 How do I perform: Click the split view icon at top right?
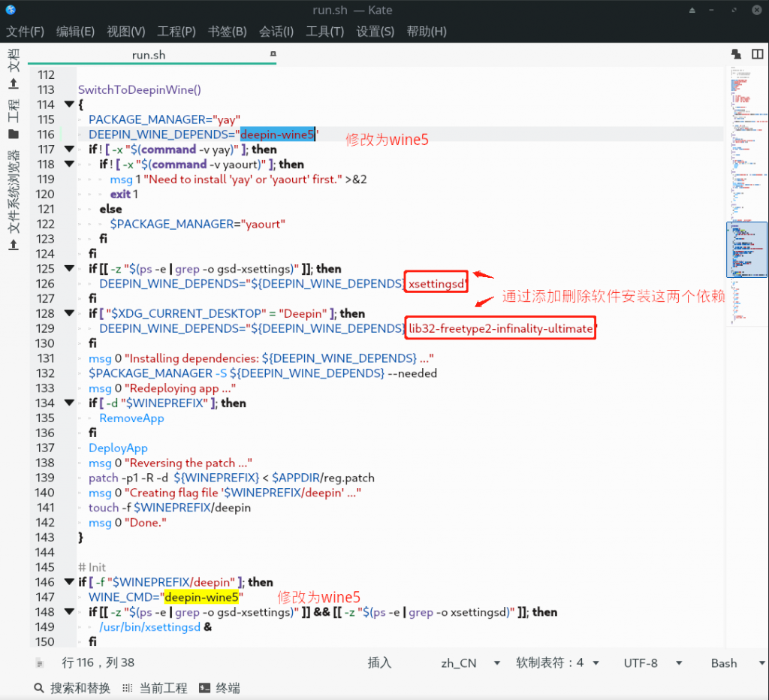pyautogui.click(x=758, y=54)
